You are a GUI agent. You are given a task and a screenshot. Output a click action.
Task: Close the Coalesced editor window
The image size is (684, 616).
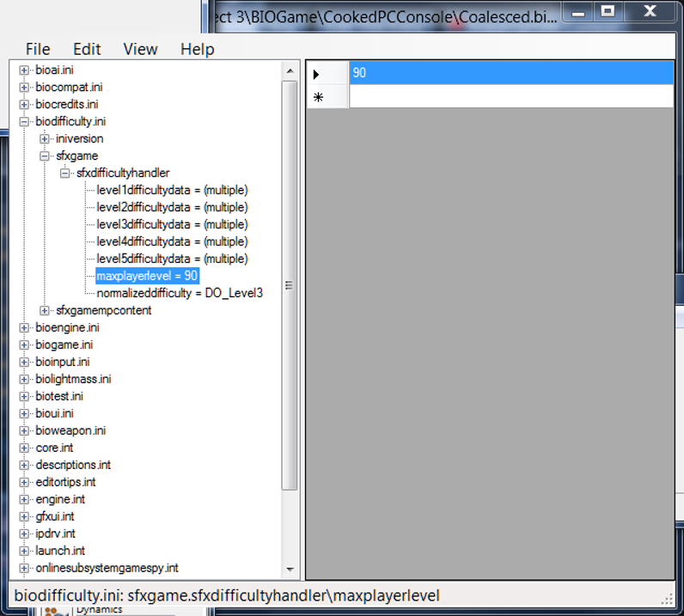point(650,11)
